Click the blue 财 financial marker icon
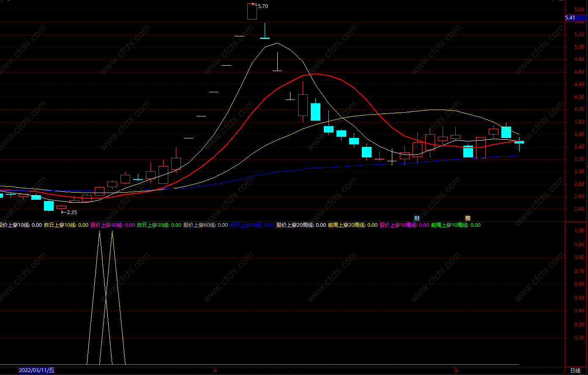 coord(417,218)
